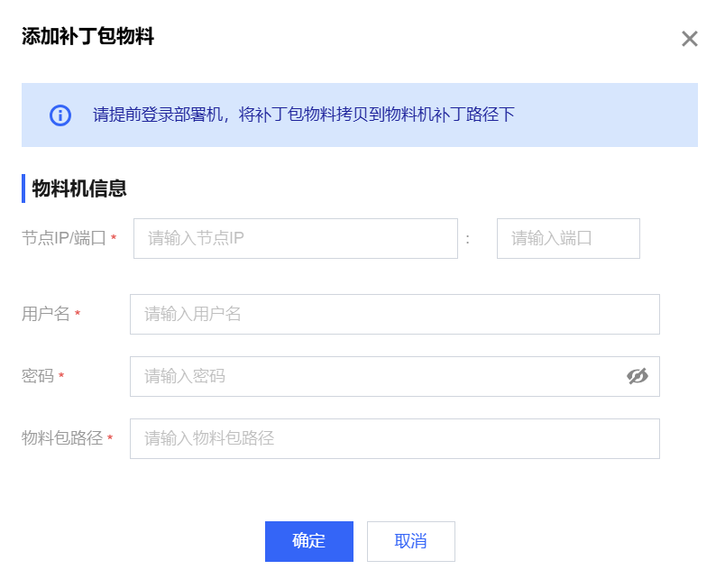Viewport: 725px width, 588px height.
Task: Select the 物料机信息 section heading
Action: point(79,188)
